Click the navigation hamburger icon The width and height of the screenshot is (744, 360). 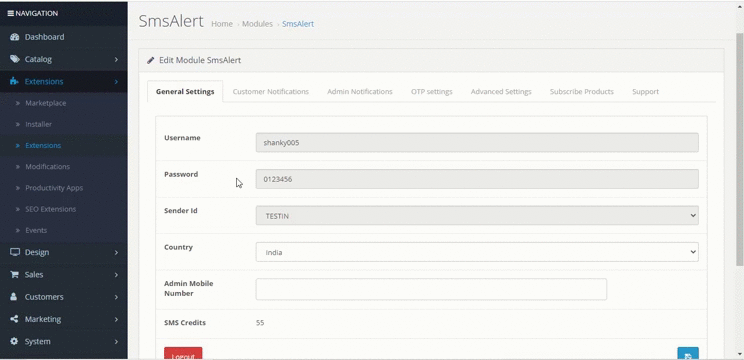pos(10,13)
